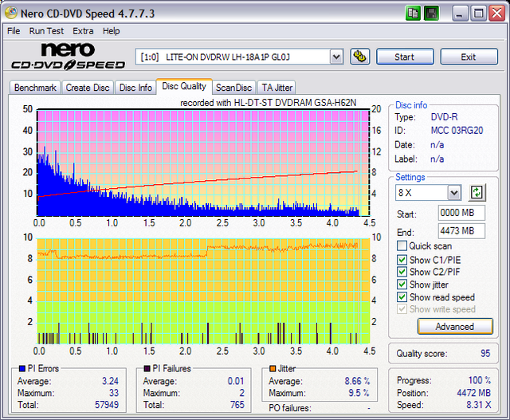
Task: Open the Help menu
Action: point(112,31)
